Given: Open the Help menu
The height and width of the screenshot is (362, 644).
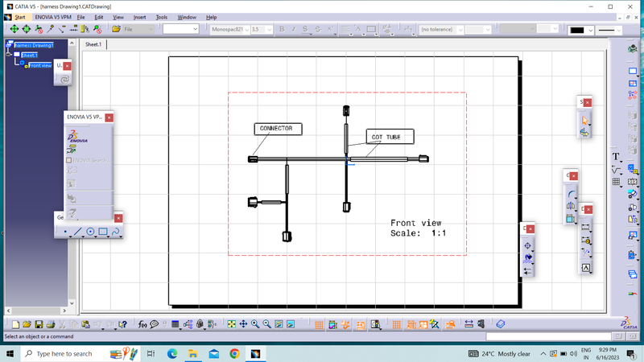Looking at the screenshot, I should pyautogui.click(x=211, y=17).
